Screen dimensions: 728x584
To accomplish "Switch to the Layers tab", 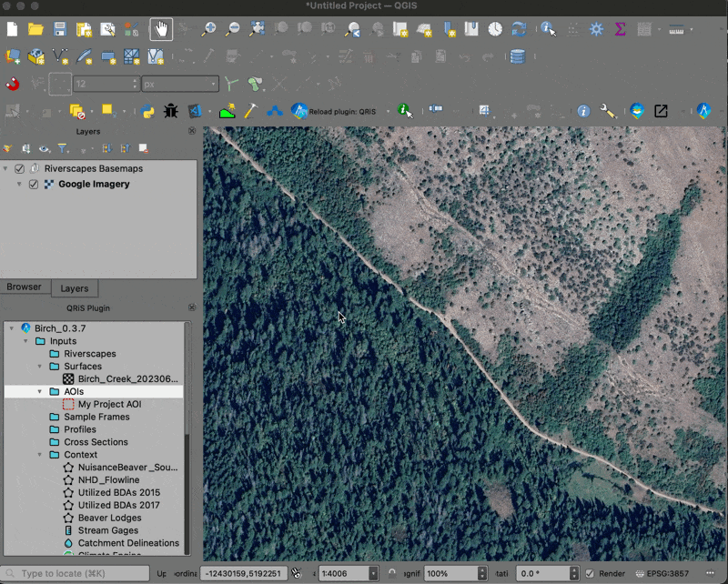I will coord(75,288).
